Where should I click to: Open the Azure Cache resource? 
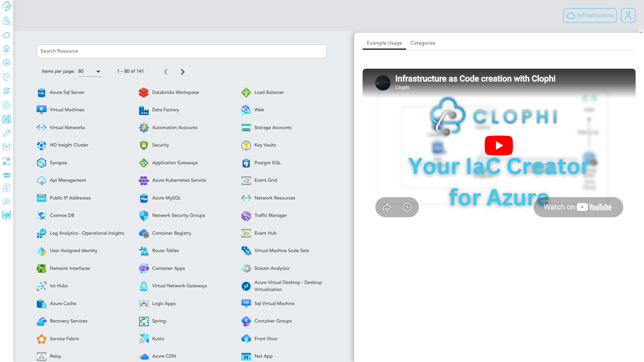(63, 304)
